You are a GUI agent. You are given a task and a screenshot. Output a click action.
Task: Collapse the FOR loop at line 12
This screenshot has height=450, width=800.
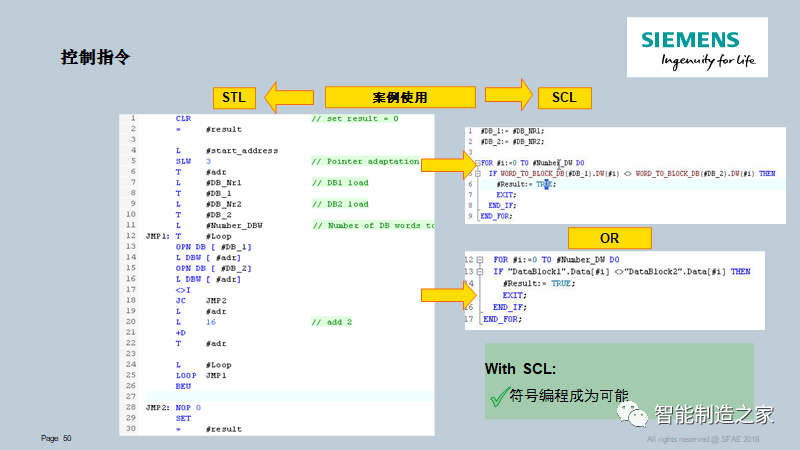point(482,259)
